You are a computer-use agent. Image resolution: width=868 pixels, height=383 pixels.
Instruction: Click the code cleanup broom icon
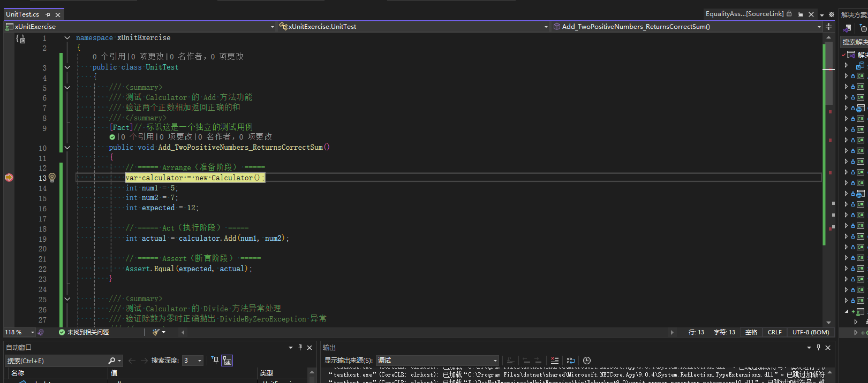[x=156, y=332]
